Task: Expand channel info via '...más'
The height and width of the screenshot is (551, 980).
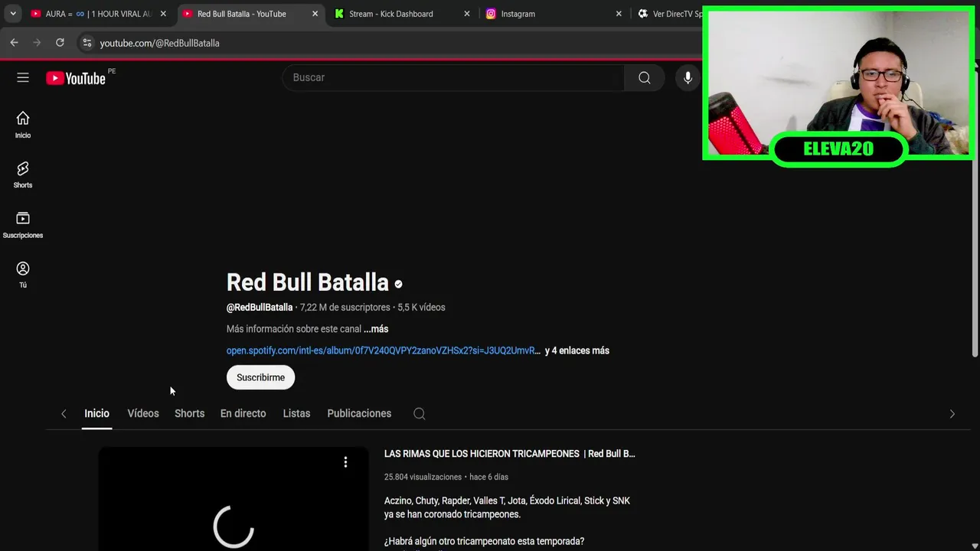Action: pos(376,329)
